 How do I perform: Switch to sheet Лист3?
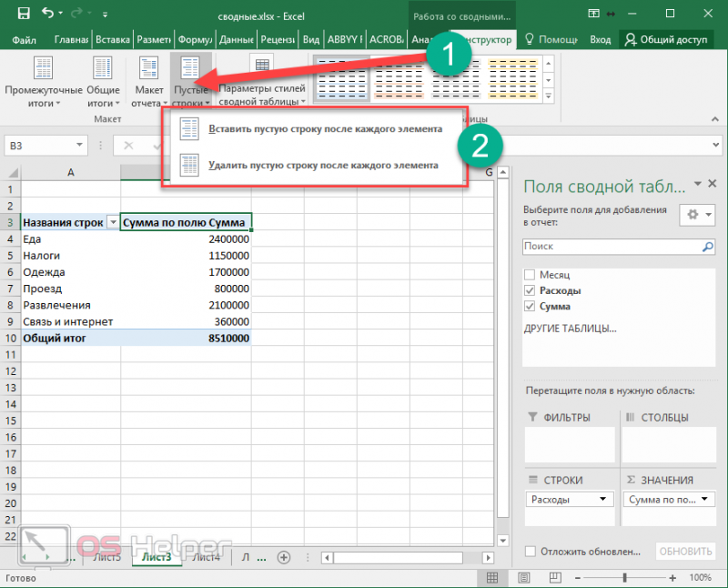pyautogui.click(x=156, y=557)
